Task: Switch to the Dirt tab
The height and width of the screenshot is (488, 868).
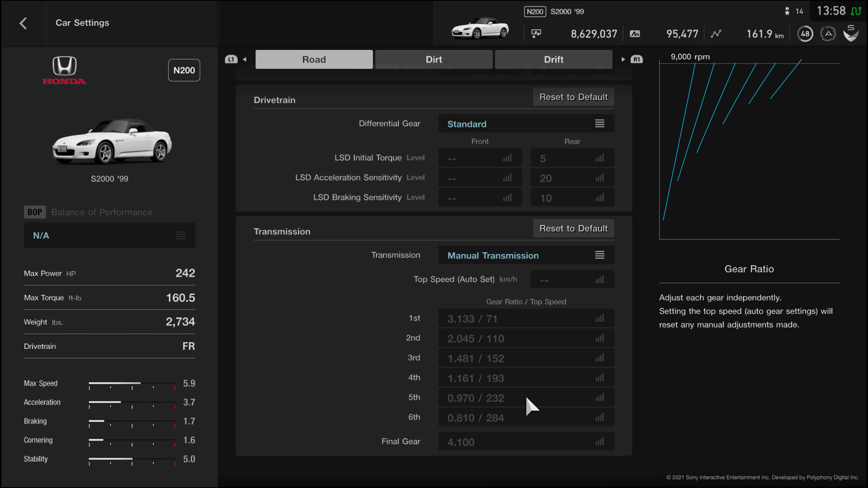Action: (x=434, y=59)
